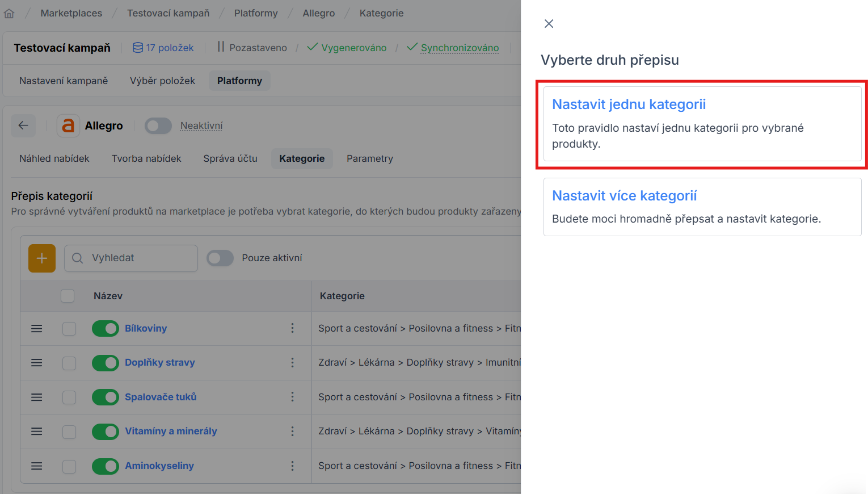Select all rows with header checkbox
The width and height of the screenshot is (868, 494).
click(x=68, y=296)
